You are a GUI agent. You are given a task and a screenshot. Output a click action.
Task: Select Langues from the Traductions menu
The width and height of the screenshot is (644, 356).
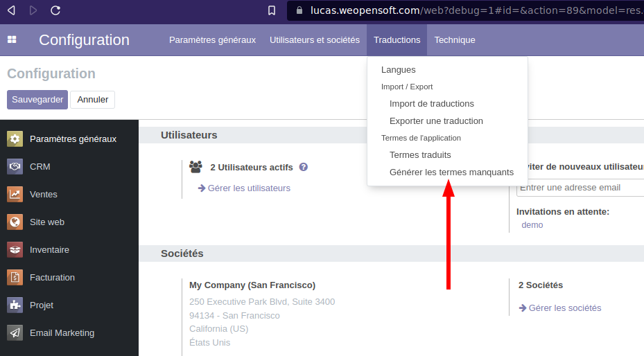[399, 70]
